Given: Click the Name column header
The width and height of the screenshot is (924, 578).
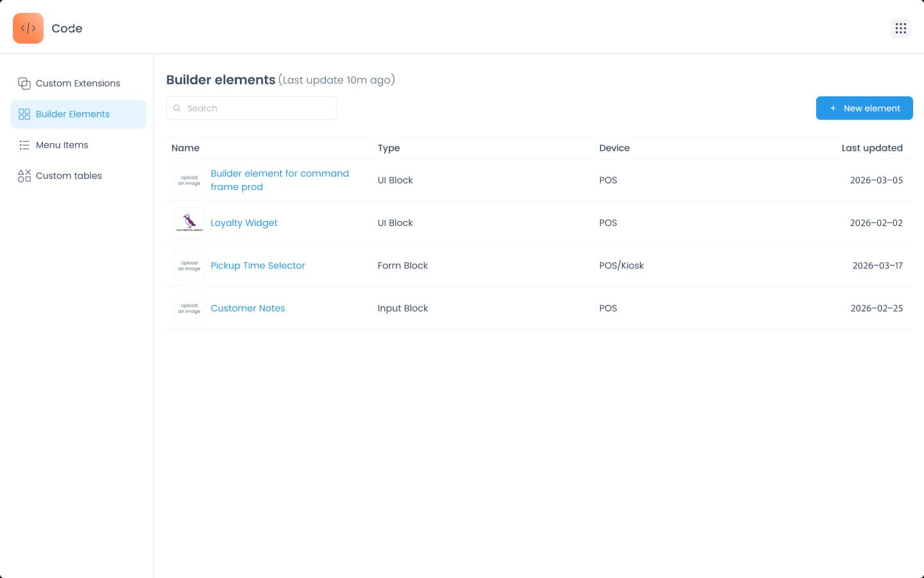Looking at the screenshot, I should (185, 148).
